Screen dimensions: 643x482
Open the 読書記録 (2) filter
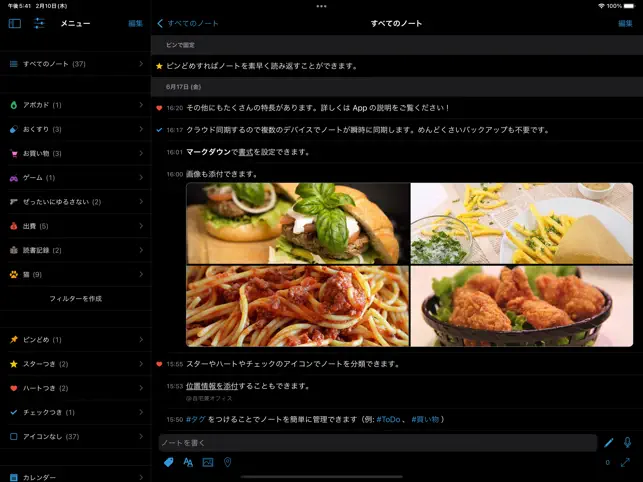75,250
